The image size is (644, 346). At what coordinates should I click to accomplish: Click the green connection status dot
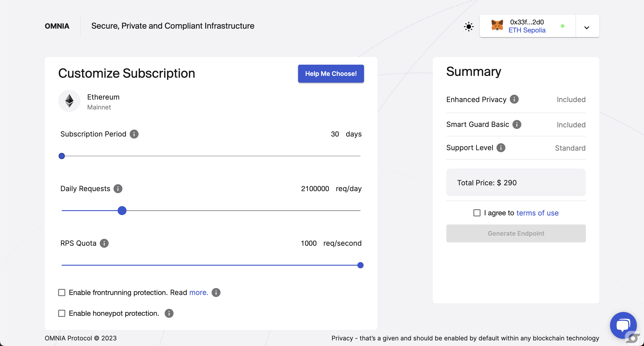(x=563, y=26)
